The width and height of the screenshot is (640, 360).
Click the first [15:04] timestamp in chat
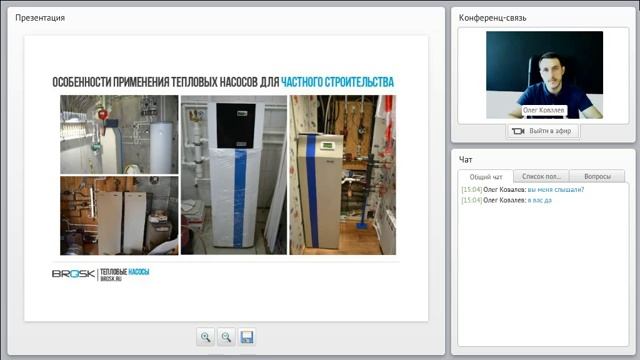471,190
